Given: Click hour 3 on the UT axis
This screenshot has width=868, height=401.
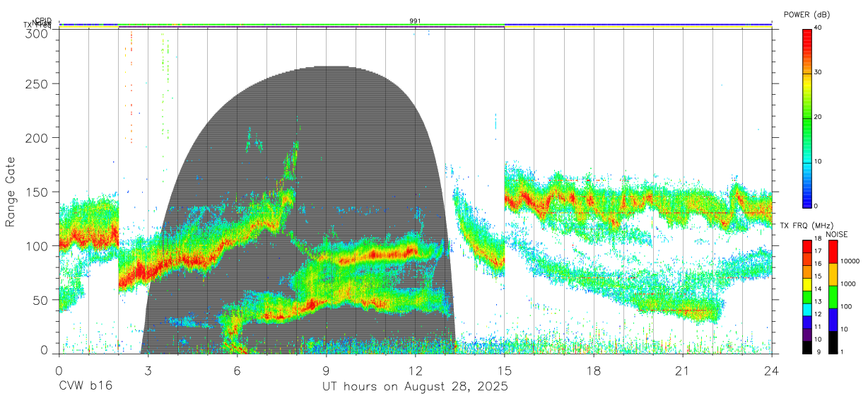Looking at the screenshot, I should [x=148, y=371].
